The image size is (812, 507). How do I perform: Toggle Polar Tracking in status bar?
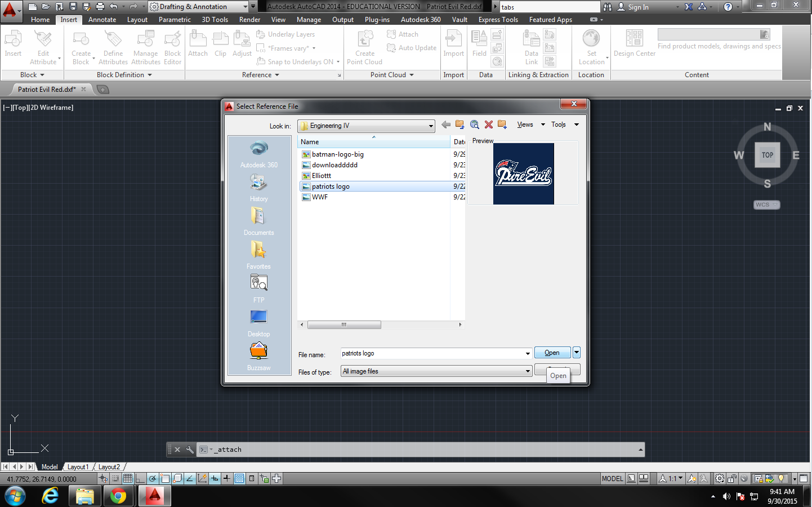(153, 478)
